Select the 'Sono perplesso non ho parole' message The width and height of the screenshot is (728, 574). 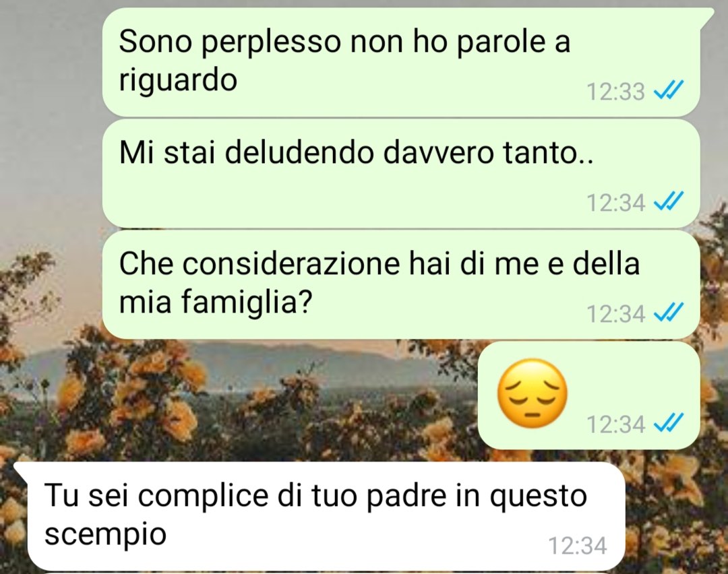point(400,62)
